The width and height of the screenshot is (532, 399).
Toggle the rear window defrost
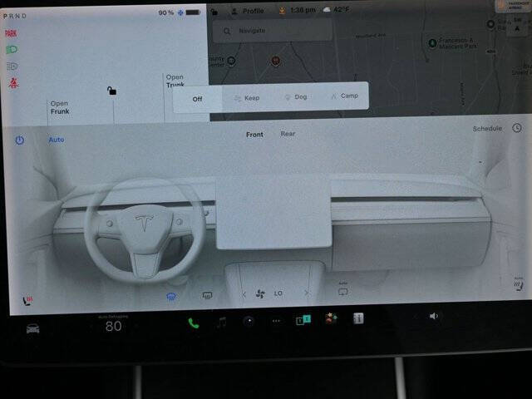coord(207,296)
